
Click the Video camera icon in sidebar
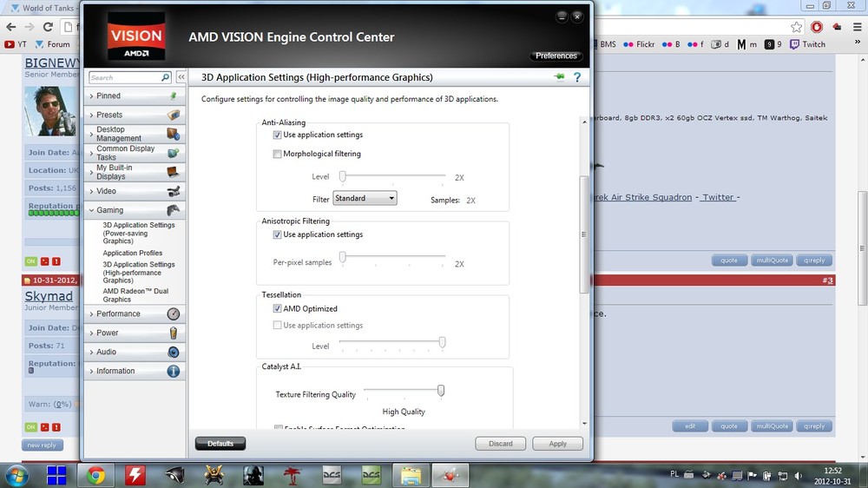174,191
